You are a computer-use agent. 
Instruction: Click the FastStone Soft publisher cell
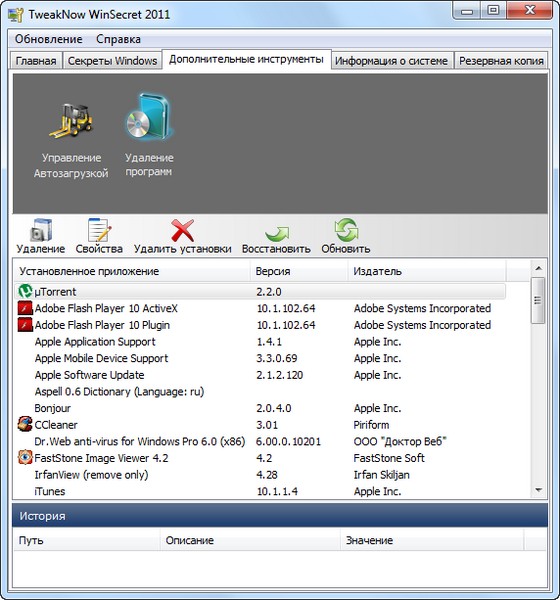(x=389, y=458)
